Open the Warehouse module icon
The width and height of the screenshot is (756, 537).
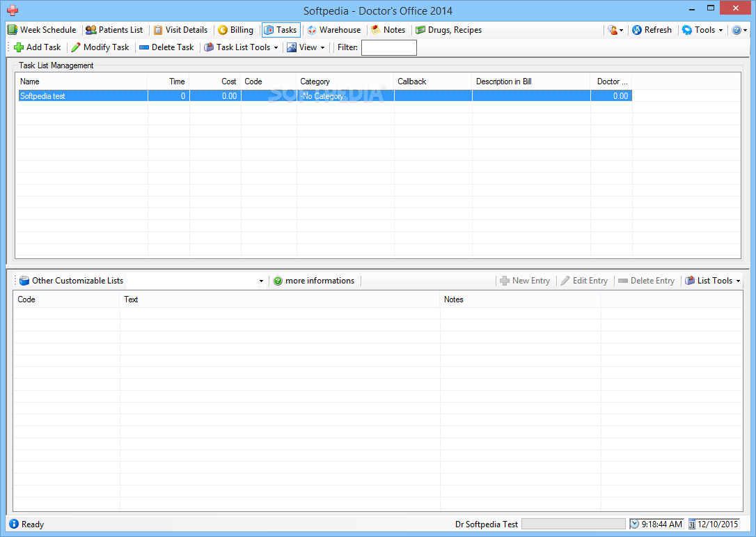click(312, 30)
